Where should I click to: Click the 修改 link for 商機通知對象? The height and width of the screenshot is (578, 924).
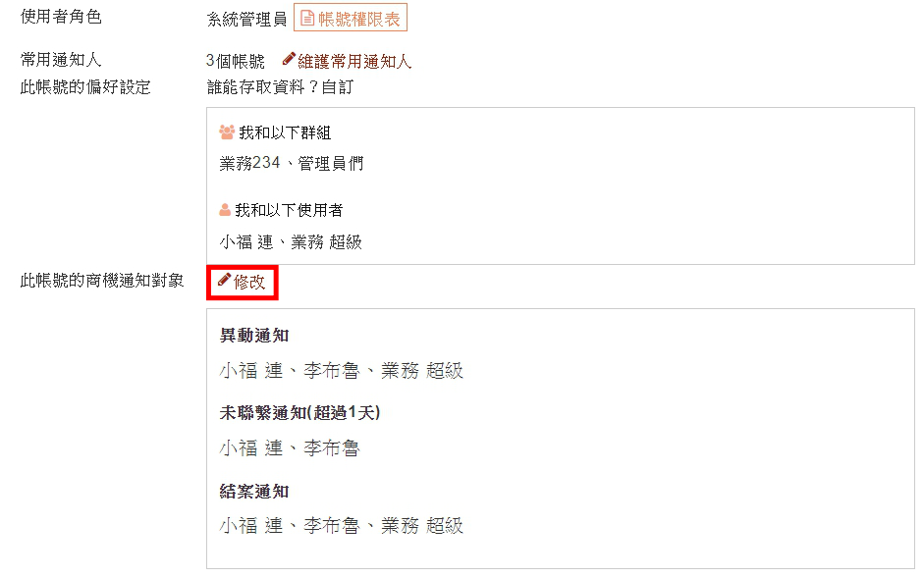[x=243, y=283]
